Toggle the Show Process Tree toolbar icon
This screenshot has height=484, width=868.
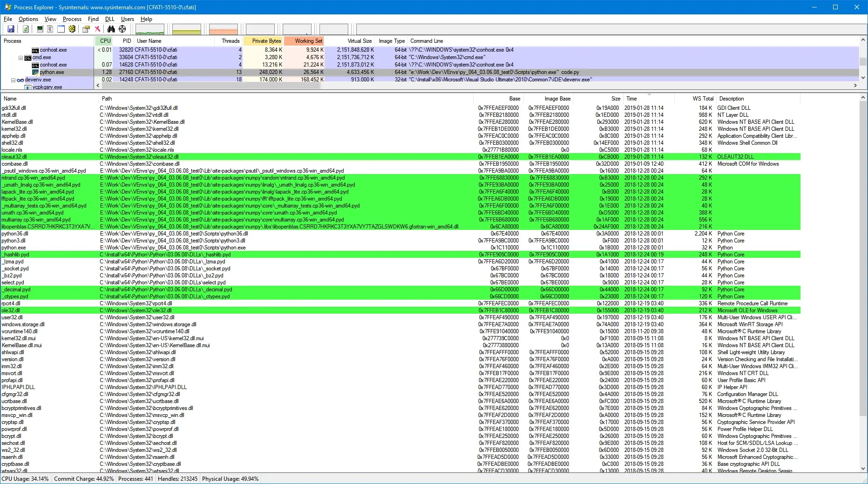(50, 29)
